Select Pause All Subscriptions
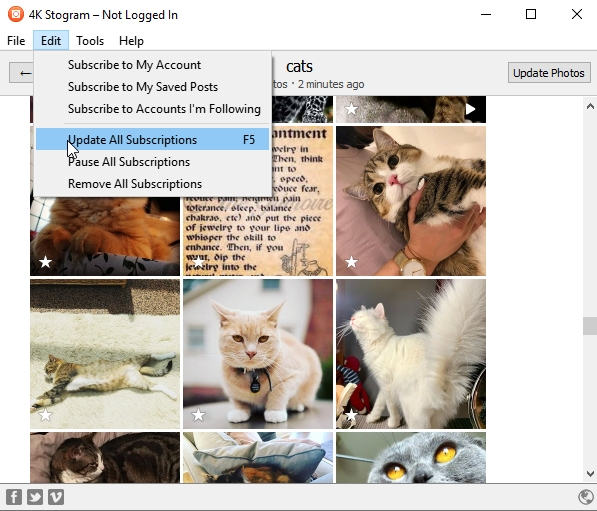The height and width of the screenshot is (511, 597). coord(152,162)
